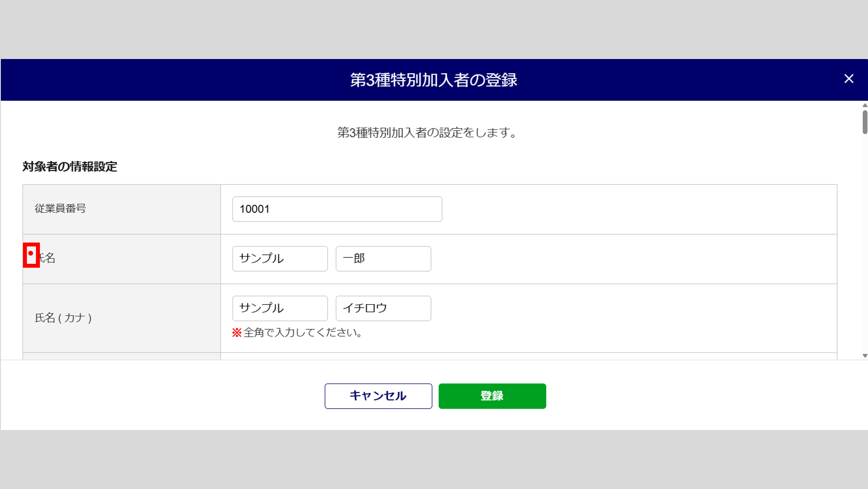Image resolution: width=868 pixels, height=489 pixels.
Task: Click the 対象者の情報設定 section heading
Action: (x=70, y=167)
